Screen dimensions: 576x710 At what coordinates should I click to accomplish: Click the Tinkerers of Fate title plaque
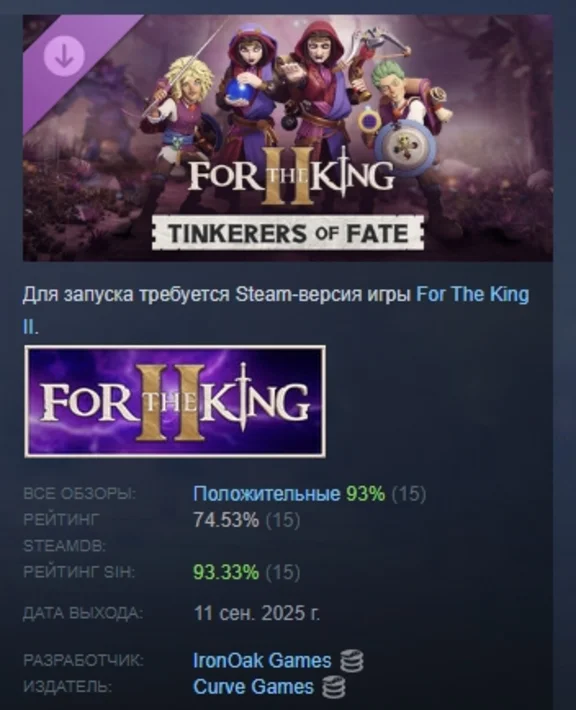[x=288, y=233]
